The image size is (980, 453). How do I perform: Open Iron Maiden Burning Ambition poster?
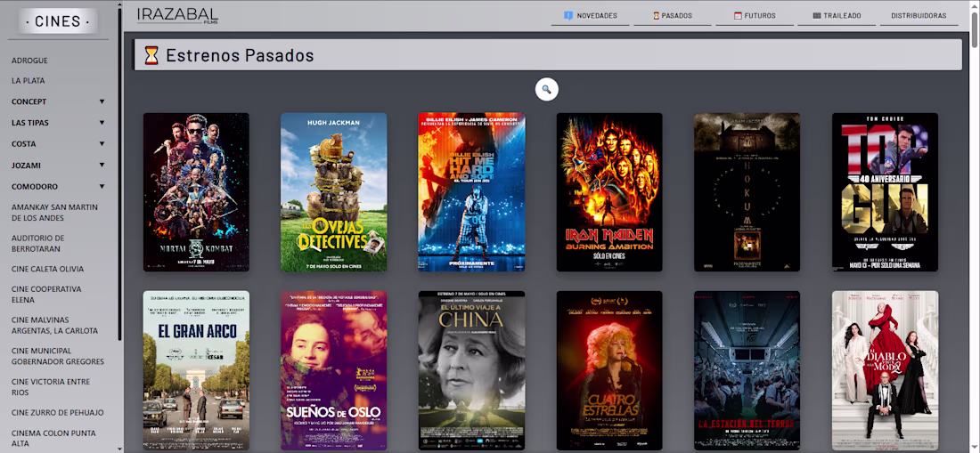coord(609,192)
